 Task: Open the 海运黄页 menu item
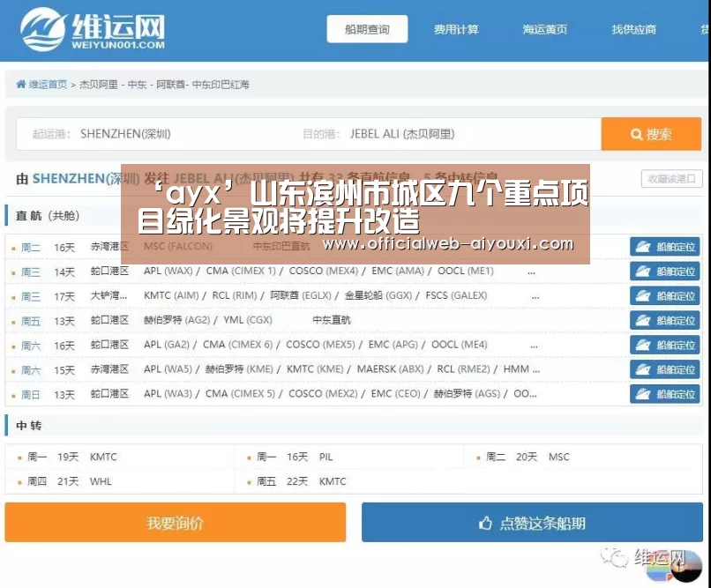(x=544, y=29)
